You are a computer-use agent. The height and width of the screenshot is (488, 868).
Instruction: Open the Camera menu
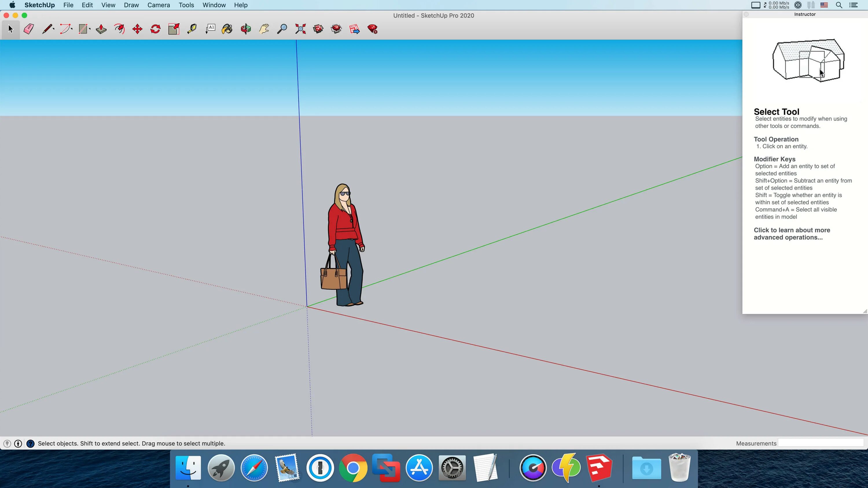point(158,5)
